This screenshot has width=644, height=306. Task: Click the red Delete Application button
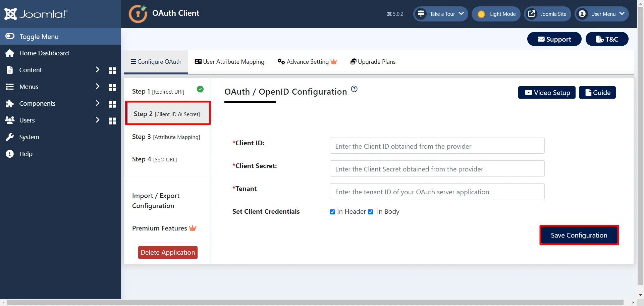(x=168, y=252)
